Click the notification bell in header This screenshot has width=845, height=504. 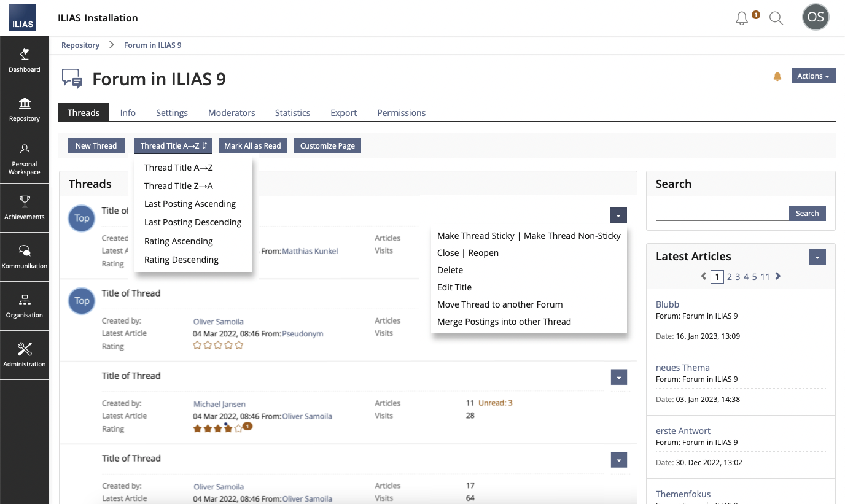point(742,18)
